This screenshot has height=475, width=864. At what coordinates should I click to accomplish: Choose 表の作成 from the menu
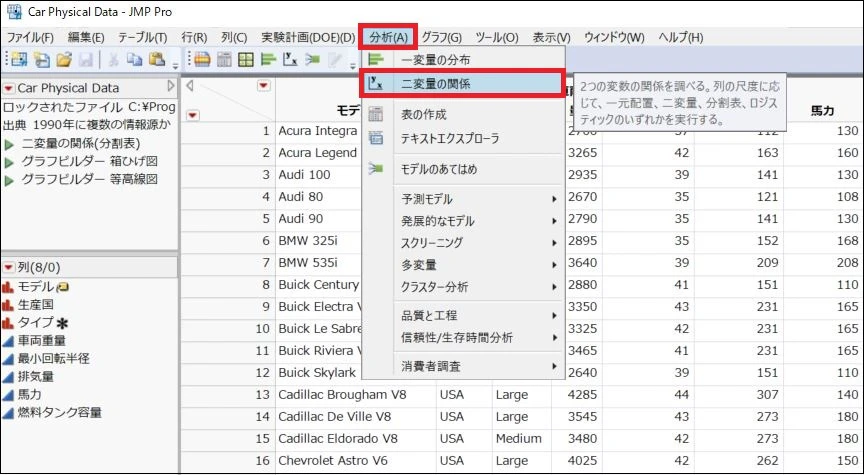[463, 115]
